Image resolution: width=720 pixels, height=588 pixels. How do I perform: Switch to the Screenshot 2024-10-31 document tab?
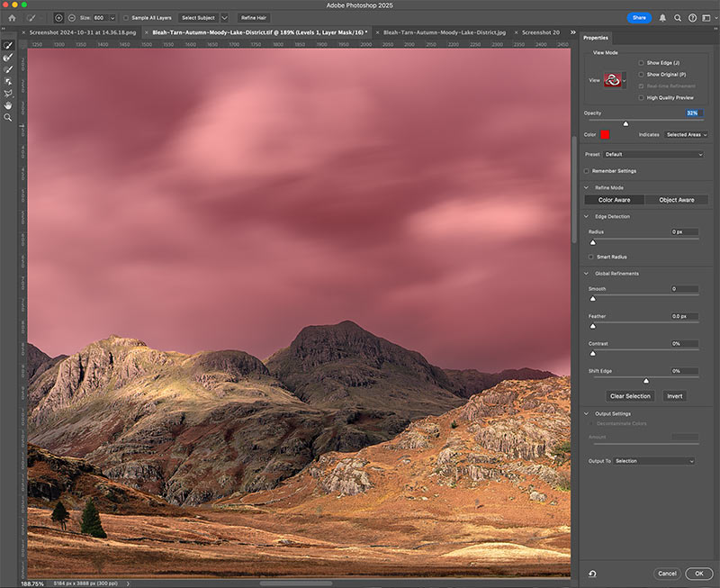coord(84,32)
